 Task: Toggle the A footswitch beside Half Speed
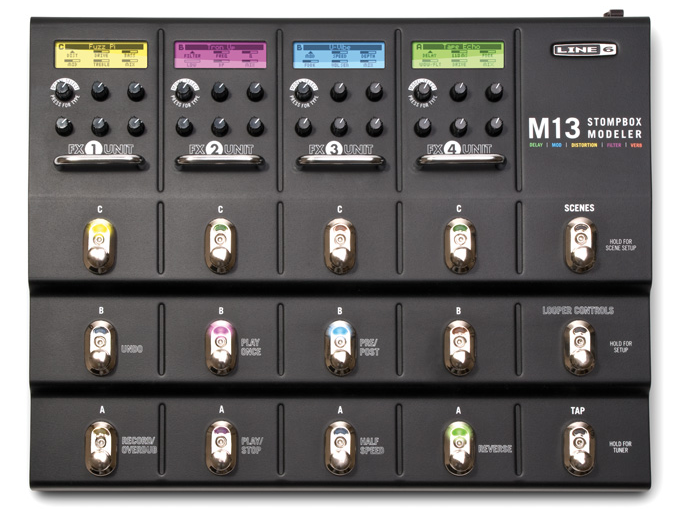340,448
